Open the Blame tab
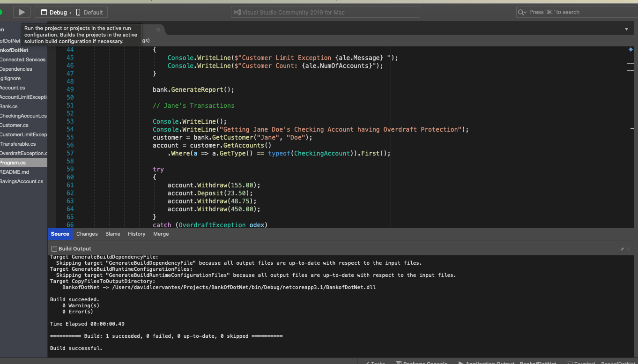This screenshot has width=638, height=364. [x=113, y=234]
